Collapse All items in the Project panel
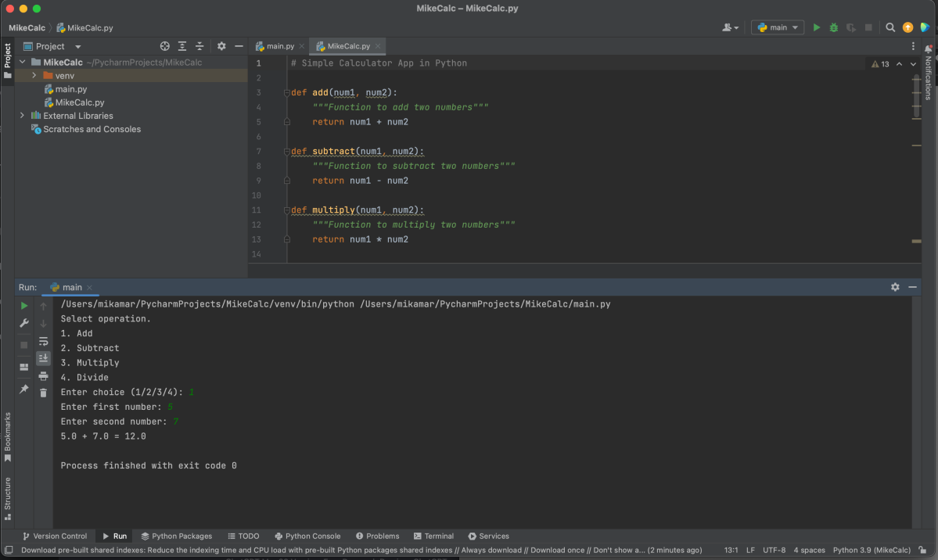Image resolution: width=938 pixels, height=560 pixels. point(199,46)
